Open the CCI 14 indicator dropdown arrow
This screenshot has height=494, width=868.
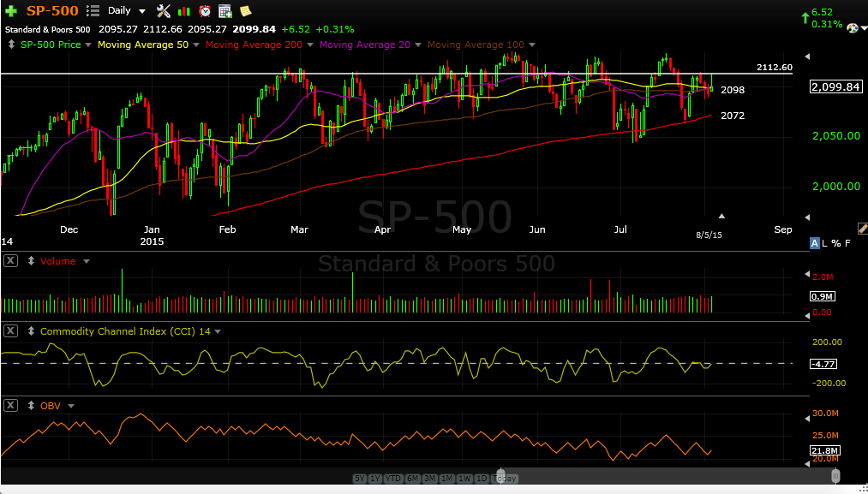(218, 331)
